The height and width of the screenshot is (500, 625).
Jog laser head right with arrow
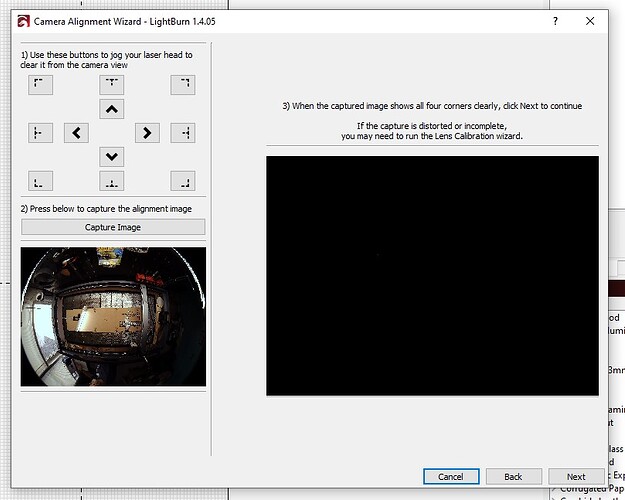[147, 133]
